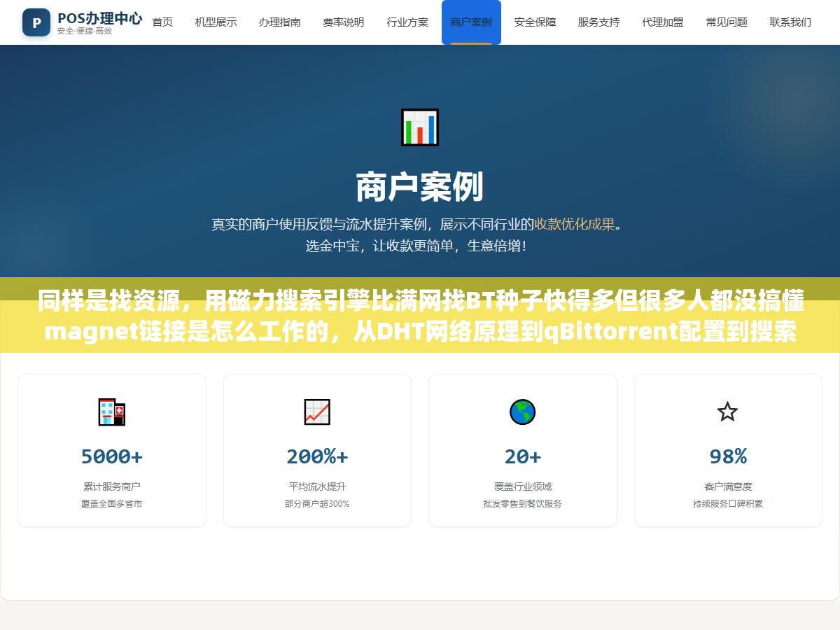Click the 覆盖全国多省市 caption
Viewport: 840px width, 630px height.
point(112,504)
